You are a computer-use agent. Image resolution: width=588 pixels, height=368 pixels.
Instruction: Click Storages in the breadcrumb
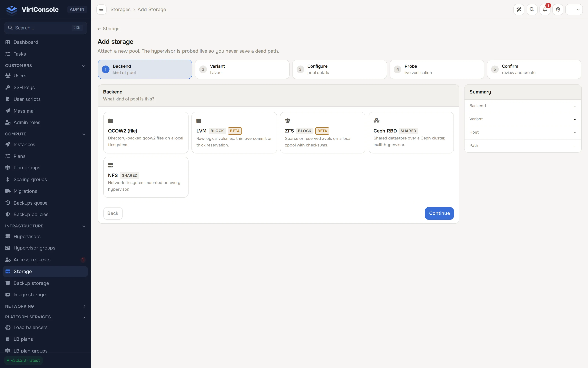coord(121,10)
